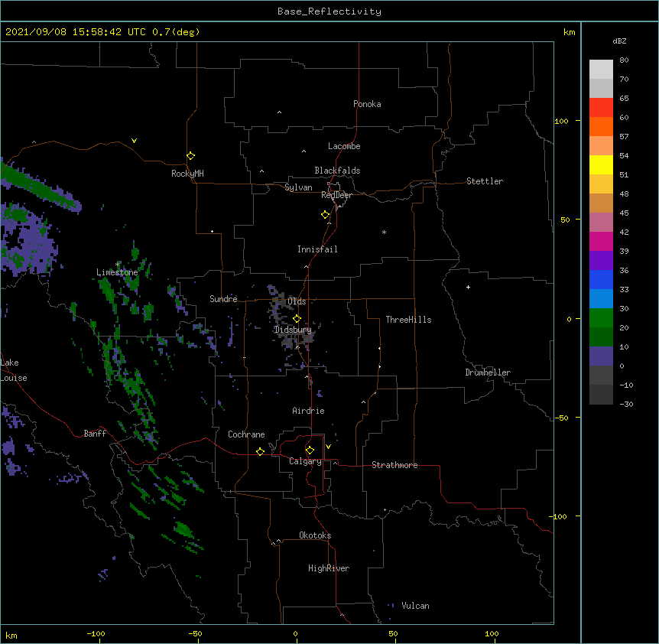Click the Lake Louise label
Viewport: 659px width, 644px height.
pos(14,370)
